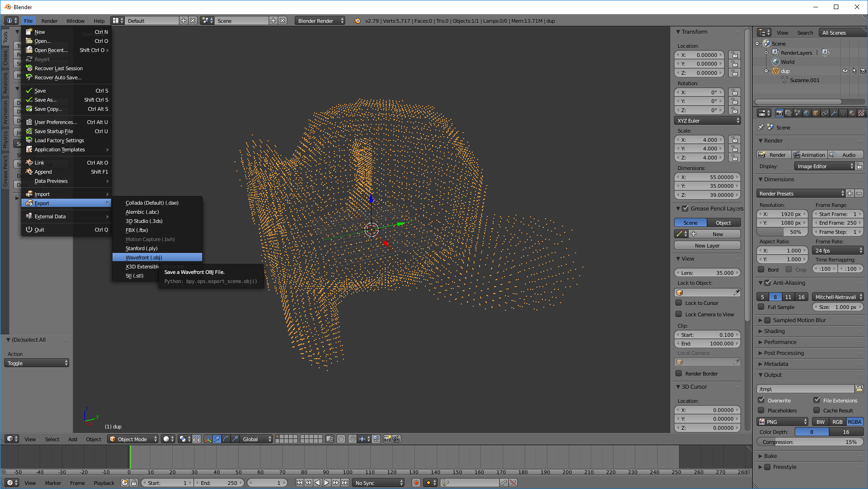Click eyedropper for Lock to Object field
The image size is (868, 489).
coord(736,293)
